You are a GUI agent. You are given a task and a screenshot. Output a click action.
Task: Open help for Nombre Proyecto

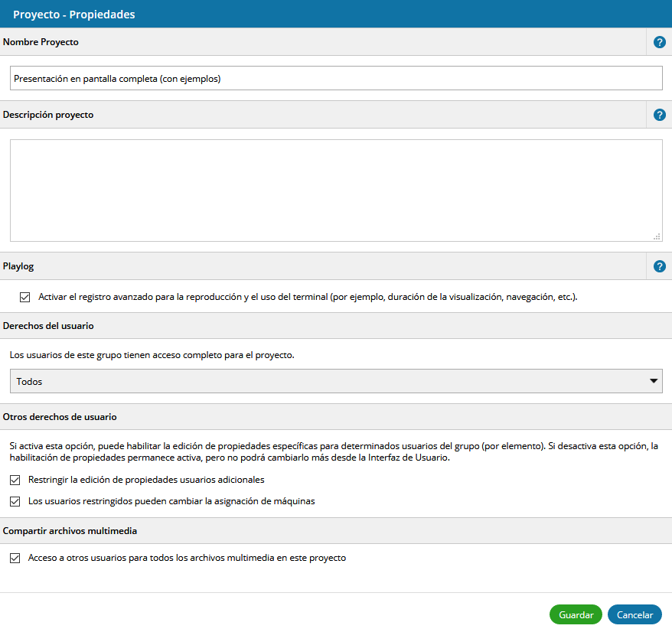click(x=659, y=42)
